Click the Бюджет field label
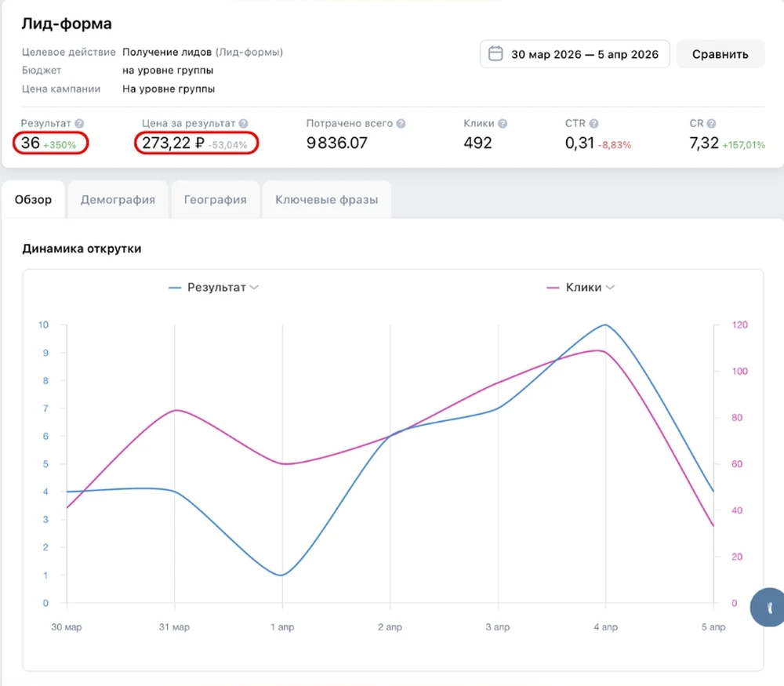Screen dimensions: 784x686 42,71
